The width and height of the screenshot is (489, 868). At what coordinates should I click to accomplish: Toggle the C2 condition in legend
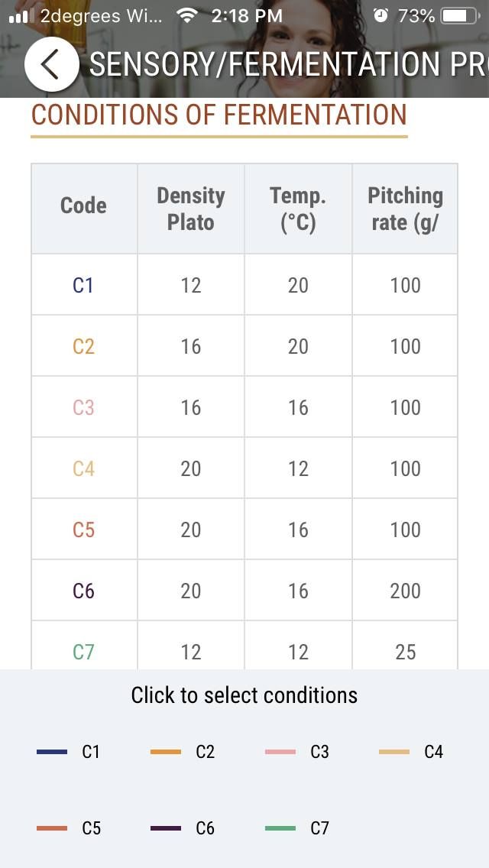(x=183, y=752)
